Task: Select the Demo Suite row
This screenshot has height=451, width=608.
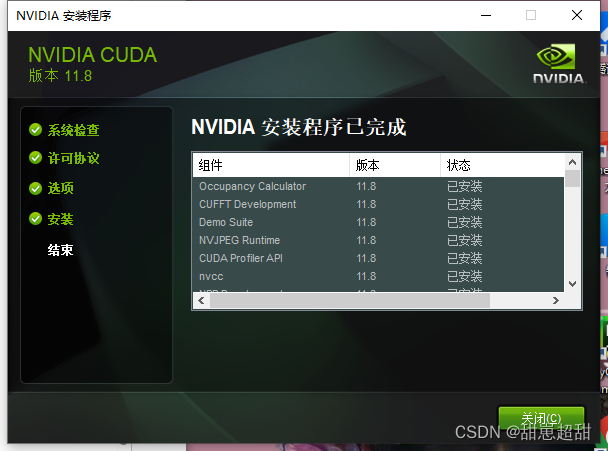Action: tap(378, 222)
